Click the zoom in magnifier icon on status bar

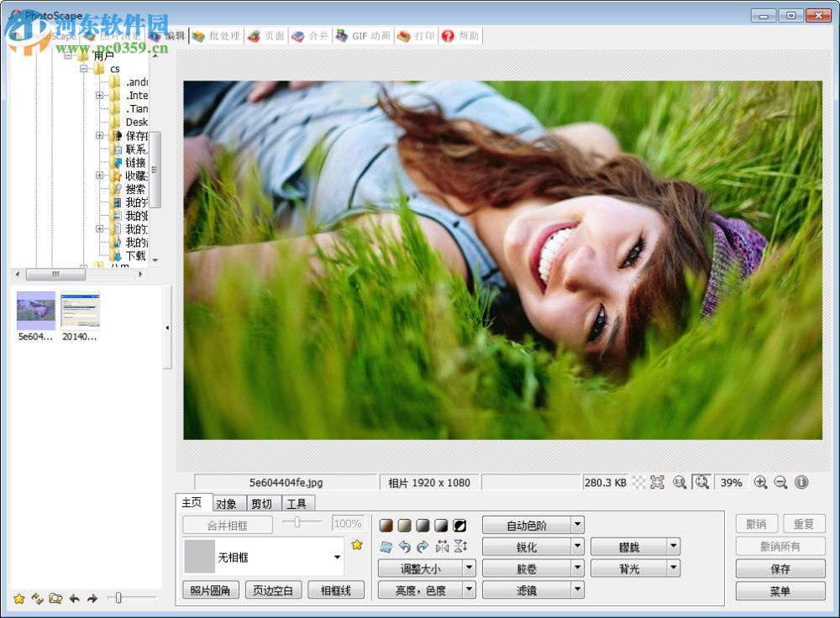point(760,483)
